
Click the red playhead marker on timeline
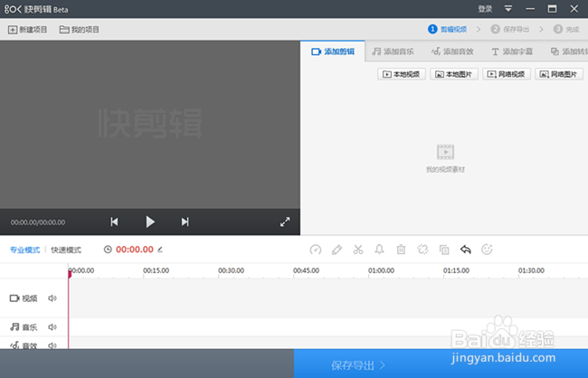point(70,274)
